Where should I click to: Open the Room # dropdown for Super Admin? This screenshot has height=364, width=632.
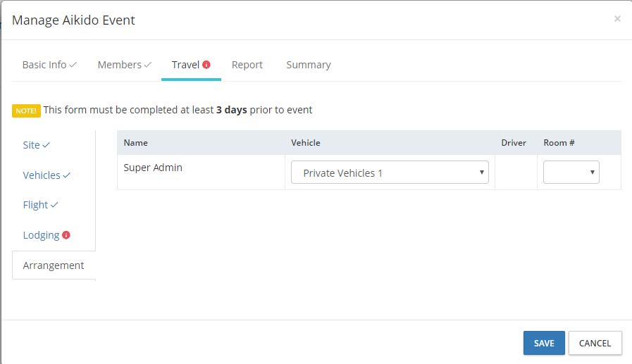(x=571, y=172)
